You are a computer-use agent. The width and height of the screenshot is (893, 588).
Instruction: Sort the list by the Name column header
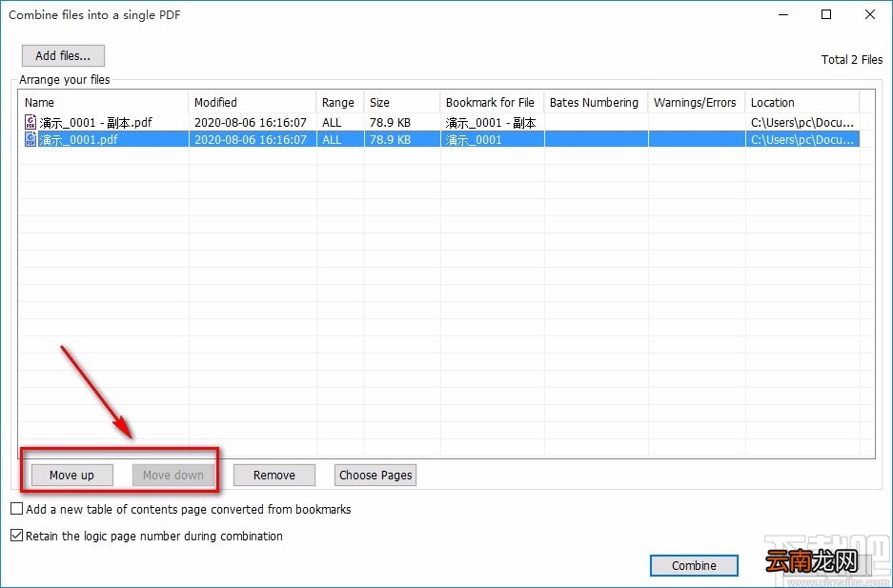(x=103, y=103)
